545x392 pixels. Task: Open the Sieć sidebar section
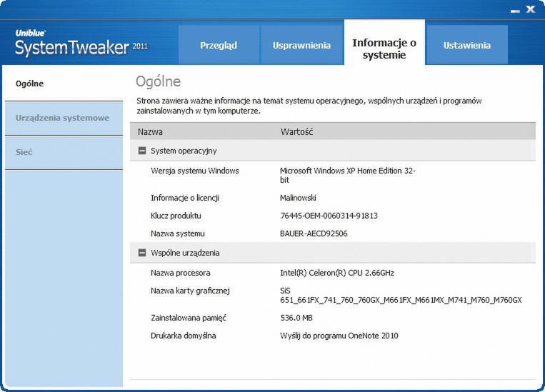[x=64, y=152]
